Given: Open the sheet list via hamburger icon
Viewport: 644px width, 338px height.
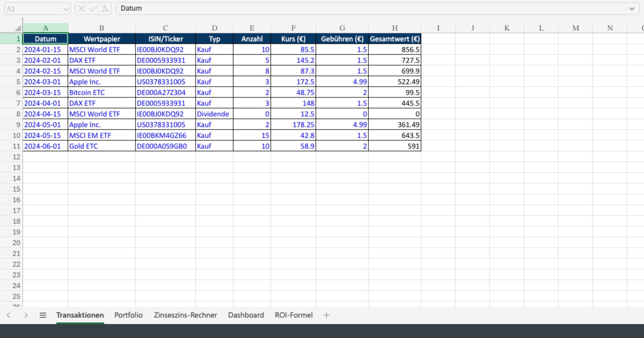Looking at the screenshot, I should (43, 315).
